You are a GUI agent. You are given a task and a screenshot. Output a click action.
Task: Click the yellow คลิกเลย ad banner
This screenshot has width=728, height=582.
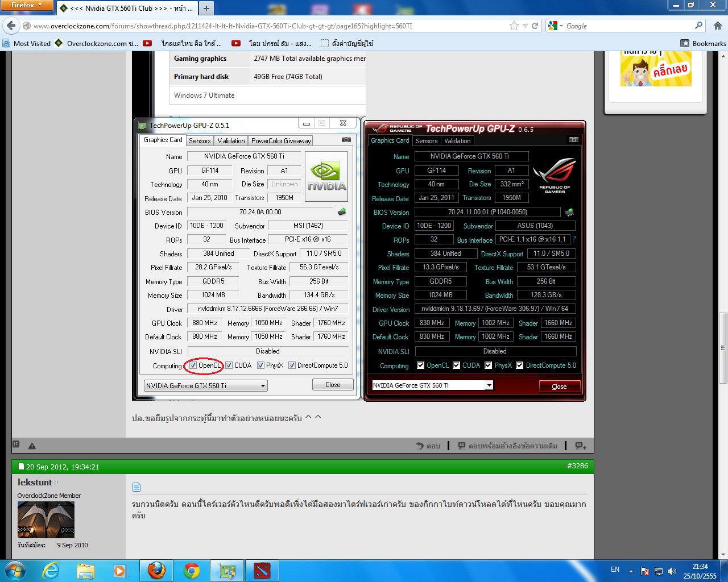[x=656, y=69]
